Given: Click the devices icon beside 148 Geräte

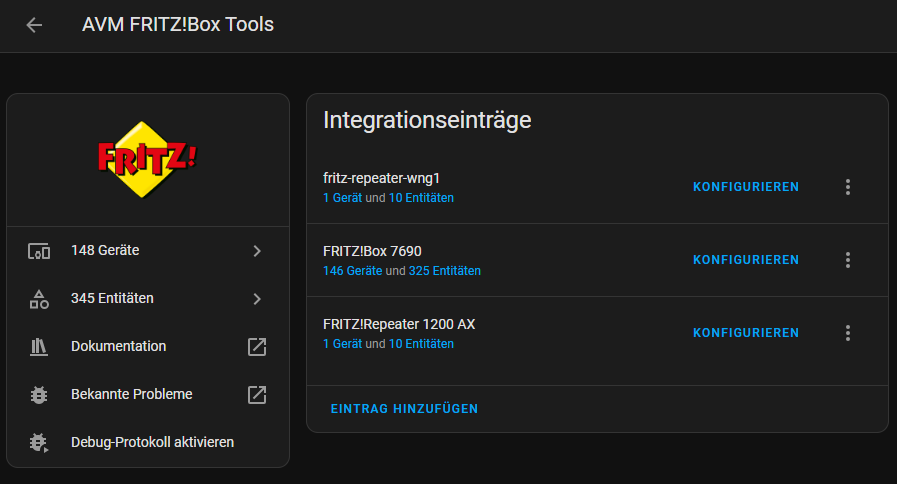Looking at the screenshot, I should tap(39, 251).
